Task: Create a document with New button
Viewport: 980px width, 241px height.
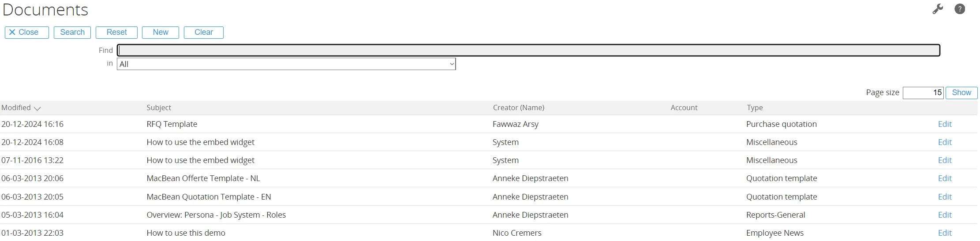Action: click(x=160, y=33)
